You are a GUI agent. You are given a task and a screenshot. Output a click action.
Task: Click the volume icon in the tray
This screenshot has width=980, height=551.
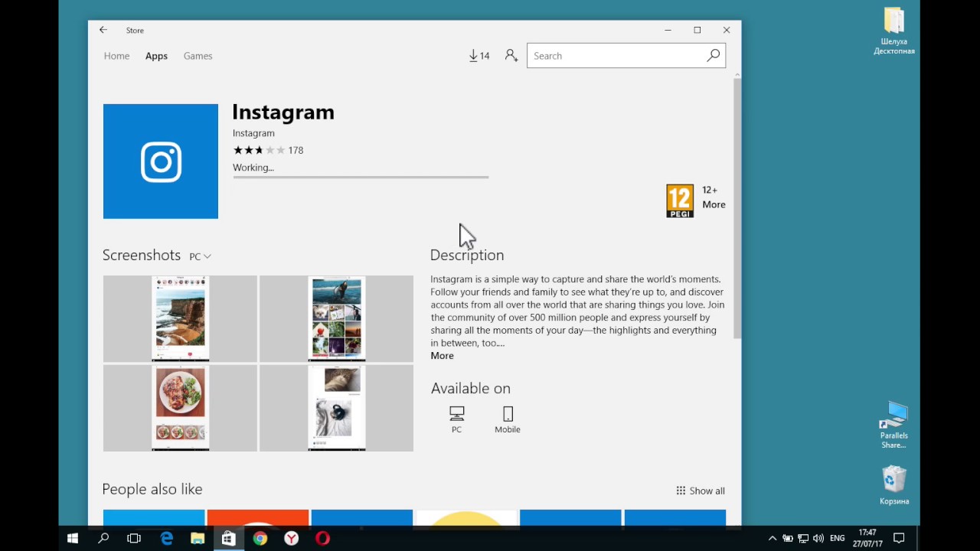818,539
